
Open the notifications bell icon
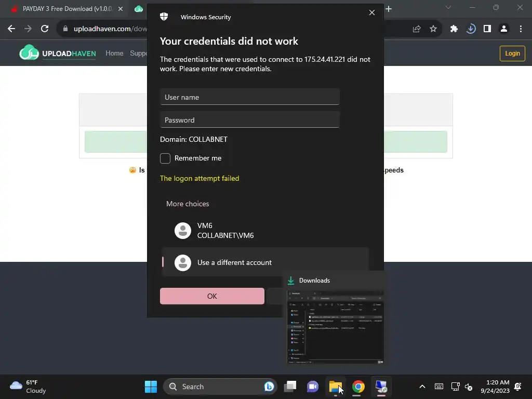[x=518, y=387]
